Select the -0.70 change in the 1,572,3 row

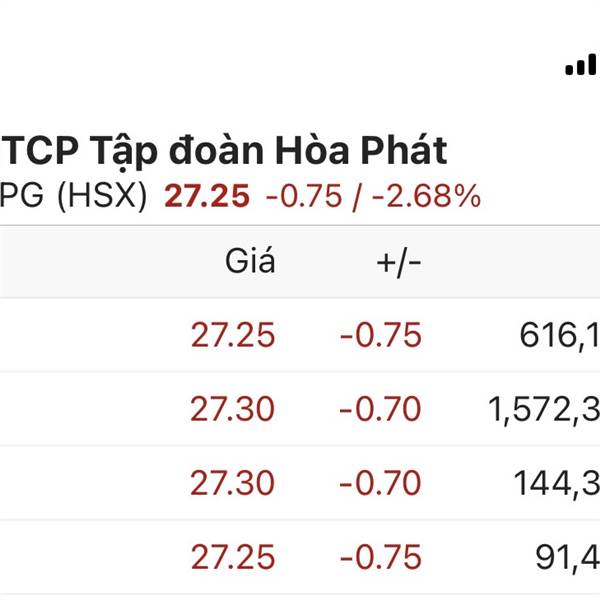click(380, 409)
